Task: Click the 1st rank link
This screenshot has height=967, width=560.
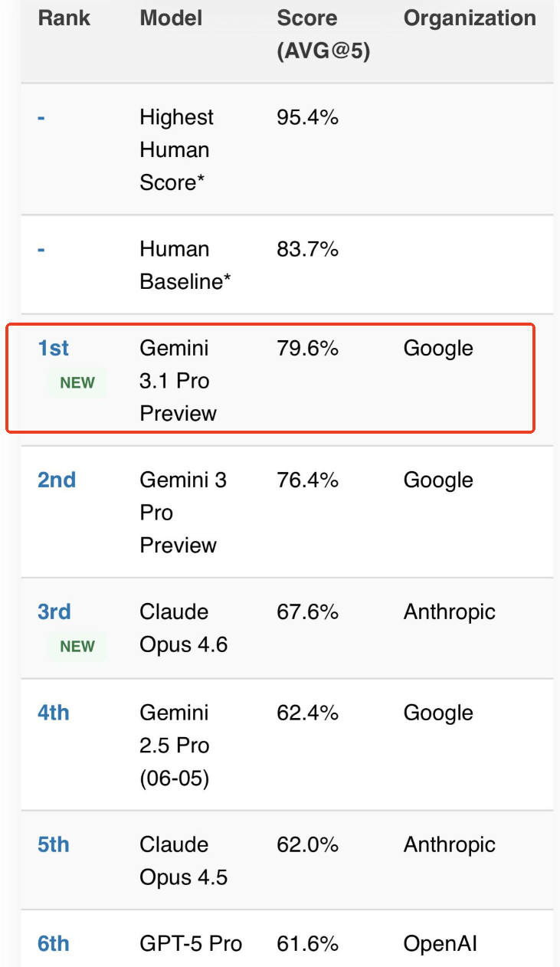Action: (x=53, y=348)
